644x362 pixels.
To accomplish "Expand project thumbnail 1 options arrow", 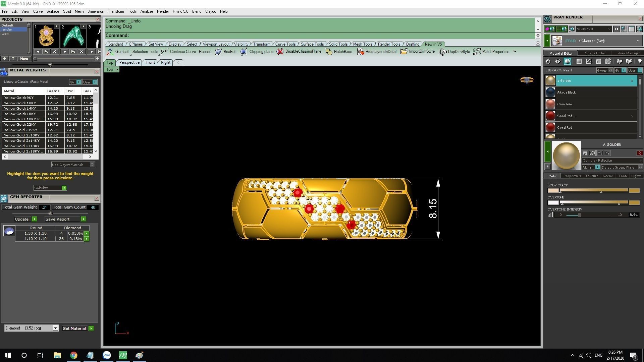I will (56, 26).
